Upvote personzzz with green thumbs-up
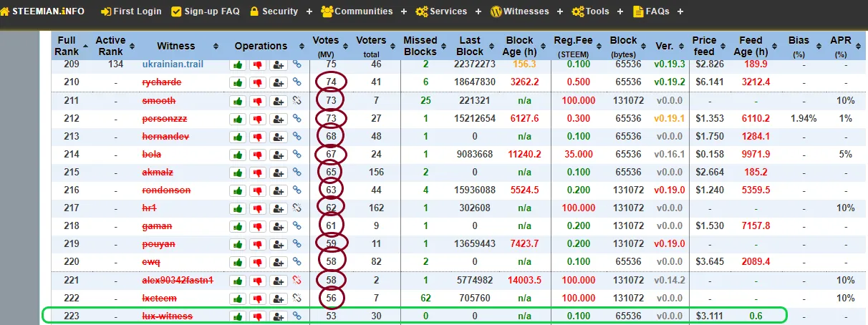 236,118
